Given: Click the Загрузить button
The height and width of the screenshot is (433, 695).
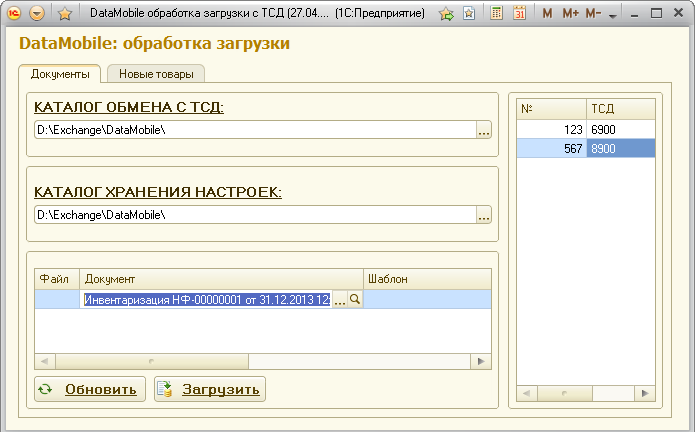Looking at the screenshot, I should [x=210, y=389].
